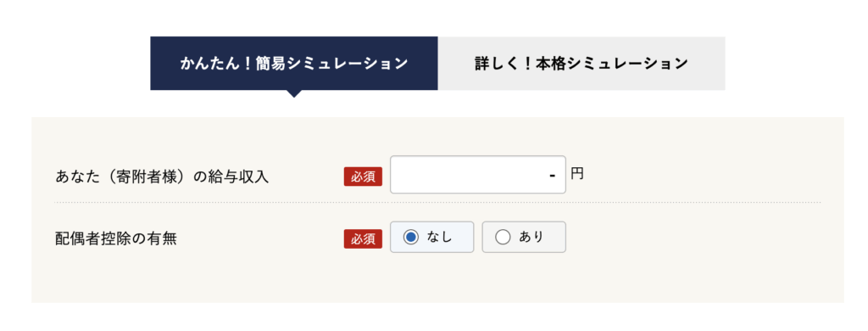868x331 pixels.
Task: Click the blue filled なし radio circle
Action: pyautogui.click(x=410, y=238)
